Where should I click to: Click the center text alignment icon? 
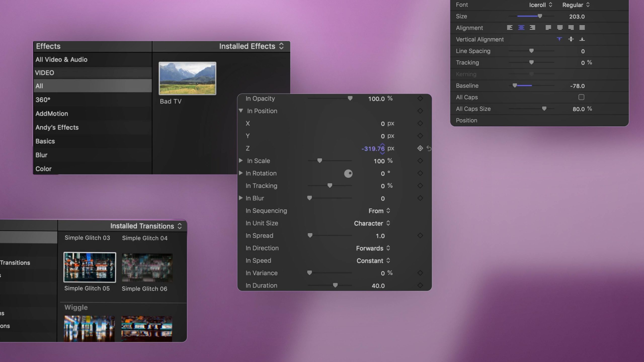(x=520, y=27)
